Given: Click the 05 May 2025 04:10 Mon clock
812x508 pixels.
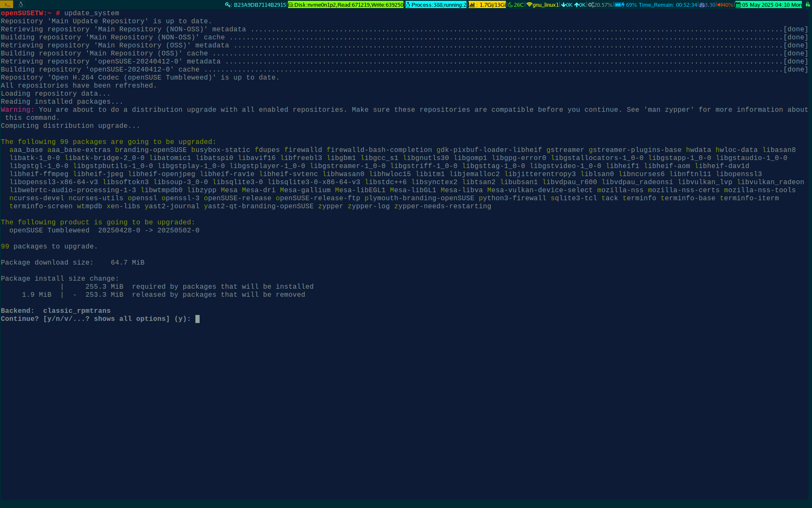Looking at the screenshot, I should click(772, 5).
